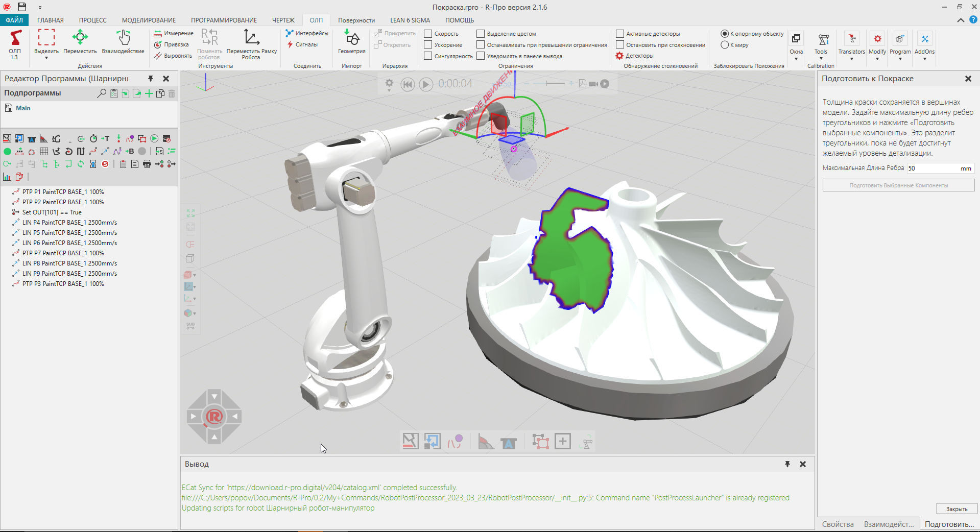Select the К миру radio button
Screen dimensions: 980x532
[x=725, y=45]
